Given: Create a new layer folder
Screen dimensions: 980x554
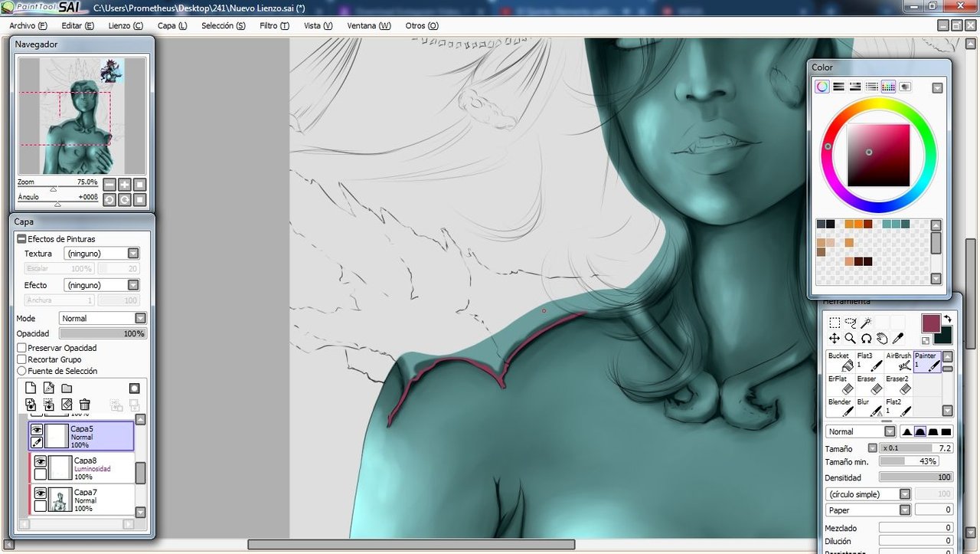Looking at the screenshot, I should (x=67, y=388).
